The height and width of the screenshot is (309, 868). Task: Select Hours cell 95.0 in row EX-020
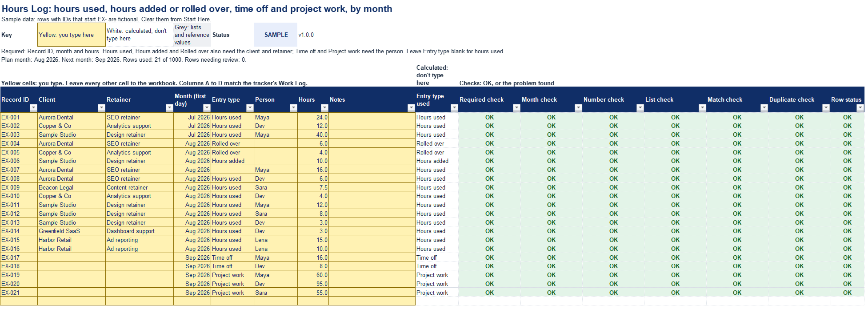coord(313,284)
